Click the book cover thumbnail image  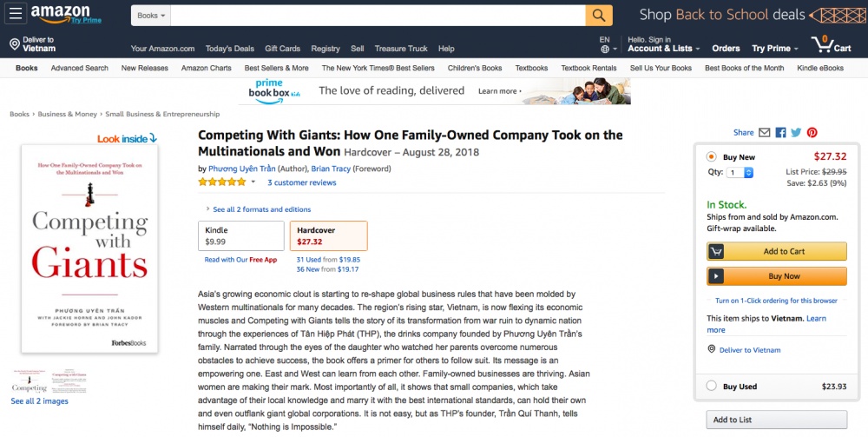point(30,380)
